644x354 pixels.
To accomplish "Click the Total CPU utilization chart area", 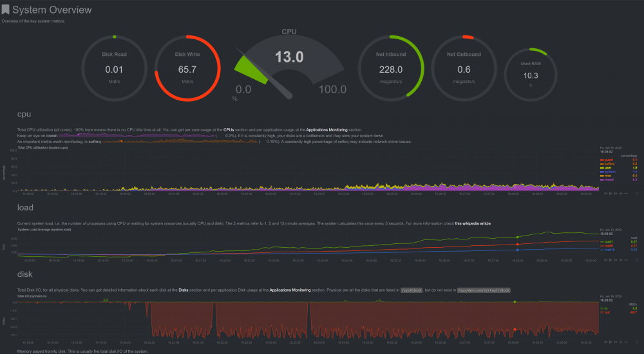I will pyautogui.click(x=308, y=171).
